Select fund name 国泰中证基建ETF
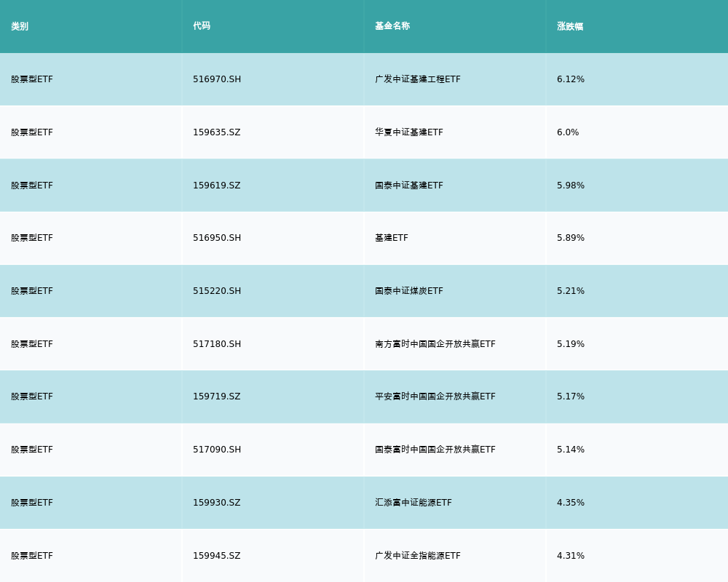This screenshot has width=728, height=582. coord(409,186)
